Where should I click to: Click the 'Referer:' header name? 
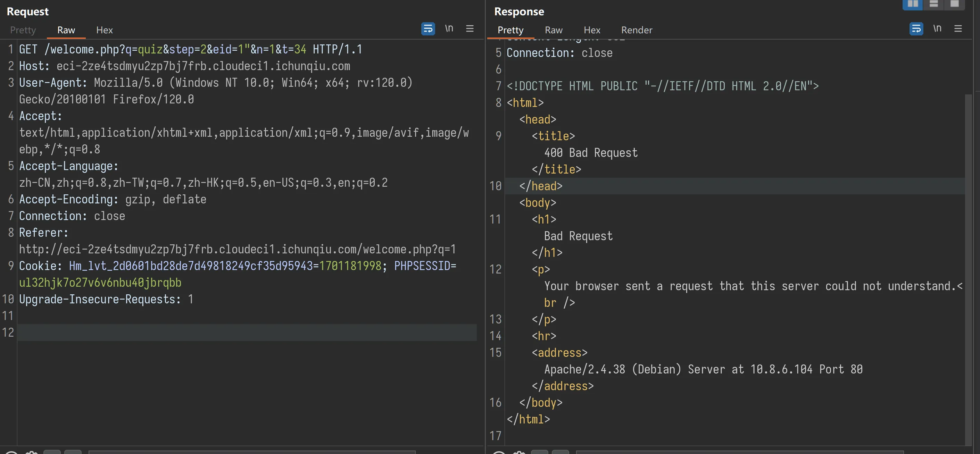pos(43,233)
